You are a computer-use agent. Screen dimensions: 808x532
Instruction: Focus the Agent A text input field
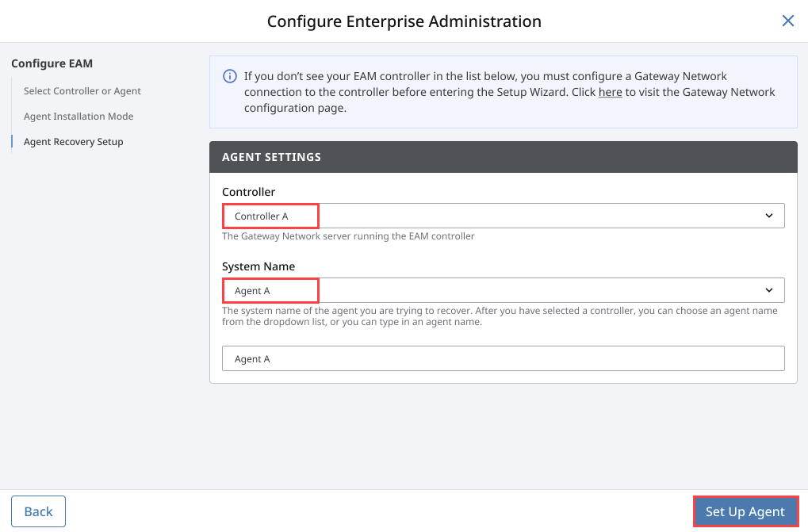503,358
